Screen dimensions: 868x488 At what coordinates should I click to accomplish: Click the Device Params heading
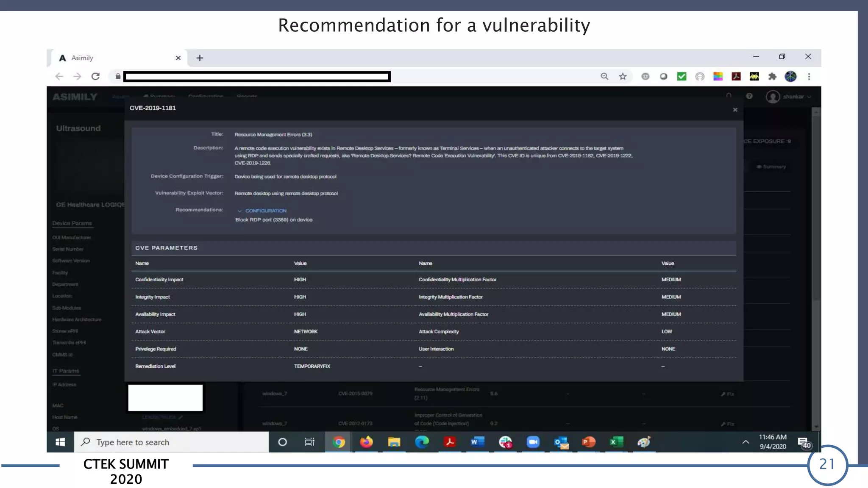[72, 223]
